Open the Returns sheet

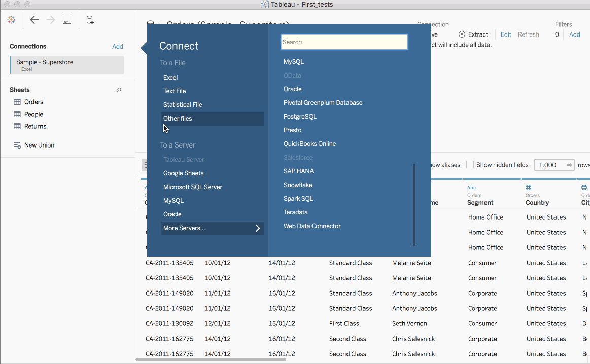pos(35,126)
